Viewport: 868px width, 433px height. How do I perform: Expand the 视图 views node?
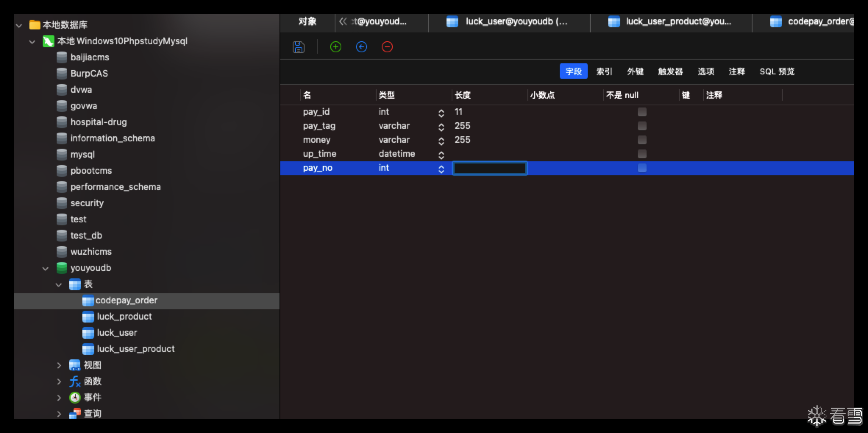tap(59, 365)
